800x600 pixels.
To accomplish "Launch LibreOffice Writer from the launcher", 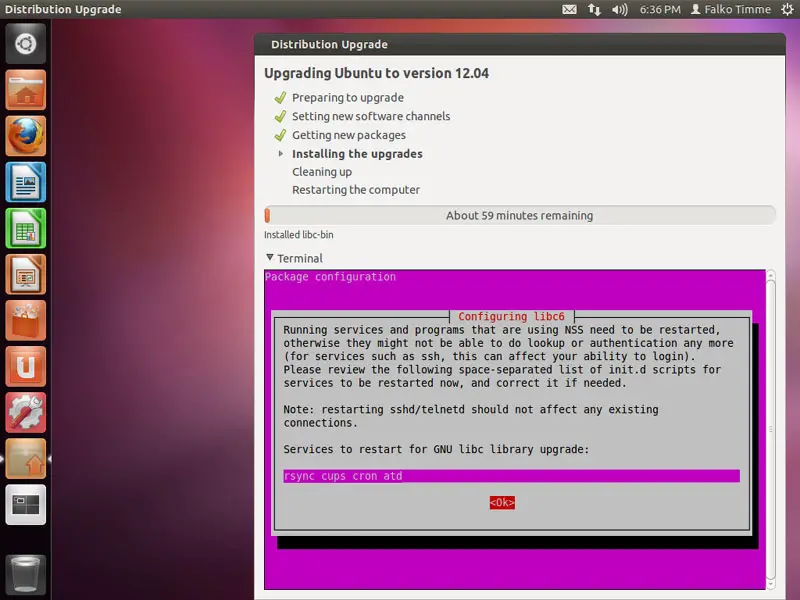I will tap(26, 182).
